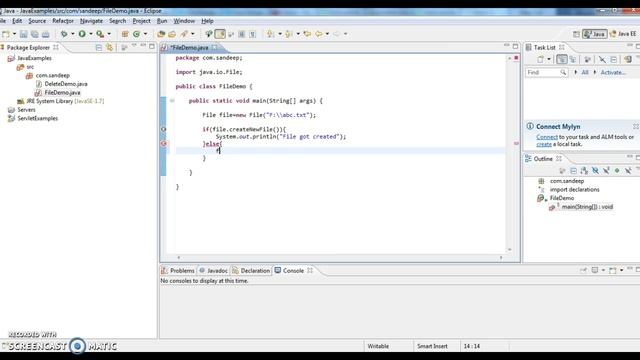Click Collapse All icon in Outline view

point(573,171)
